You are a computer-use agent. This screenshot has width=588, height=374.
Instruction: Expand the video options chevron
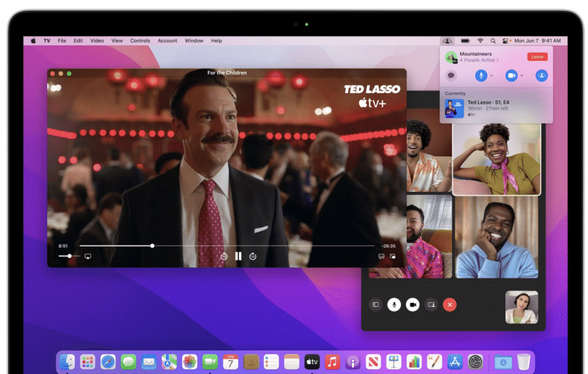(x=522, y=75)
